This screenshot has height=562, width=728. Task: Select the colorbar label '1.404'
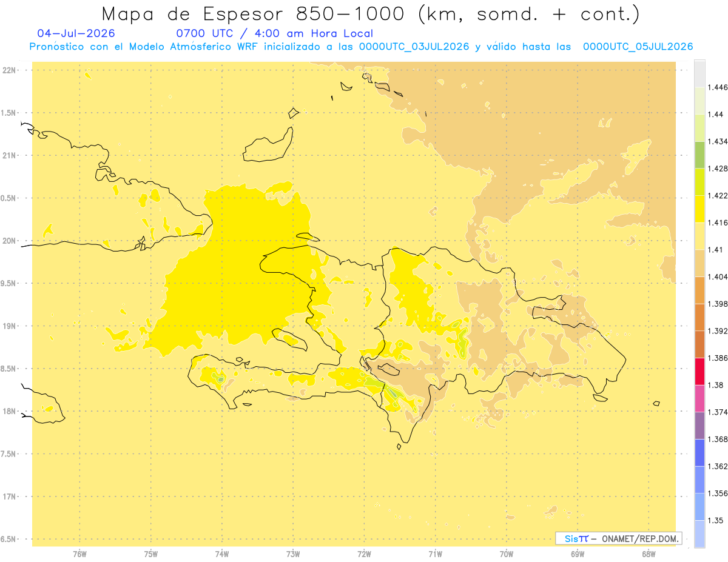pos(718,277)
